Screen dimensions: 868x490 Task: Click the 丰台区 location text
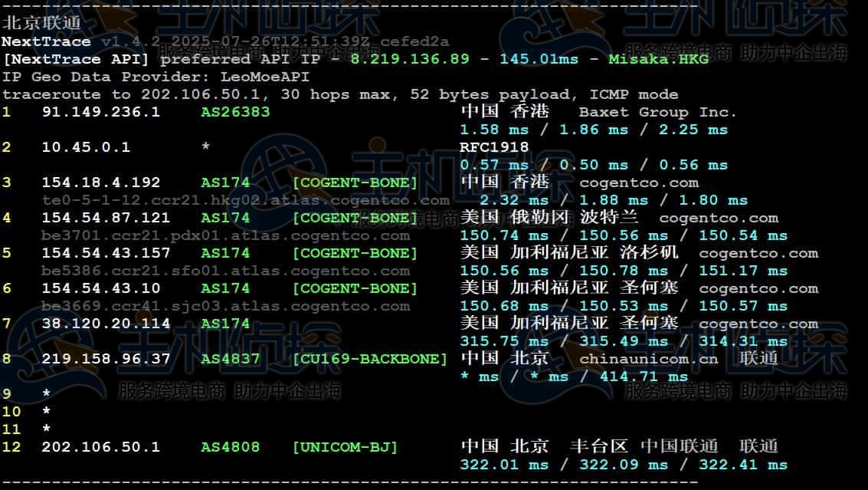tap(599, 446)
